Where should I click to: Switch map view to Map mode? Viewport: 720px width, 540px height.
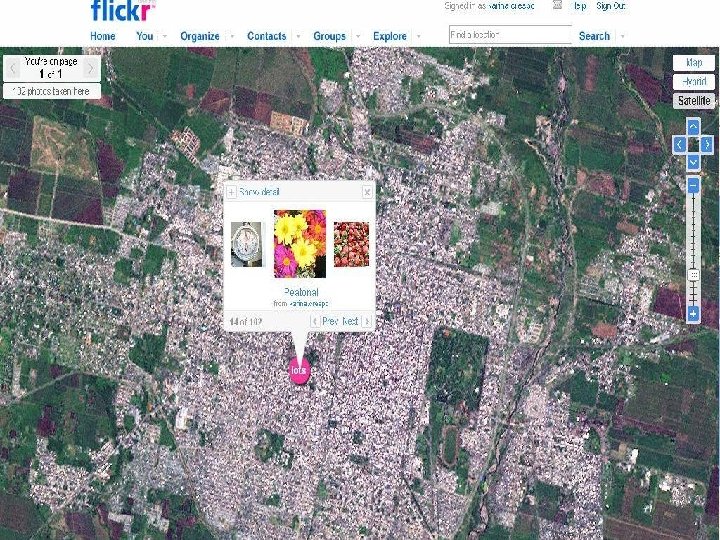(694, 62)
